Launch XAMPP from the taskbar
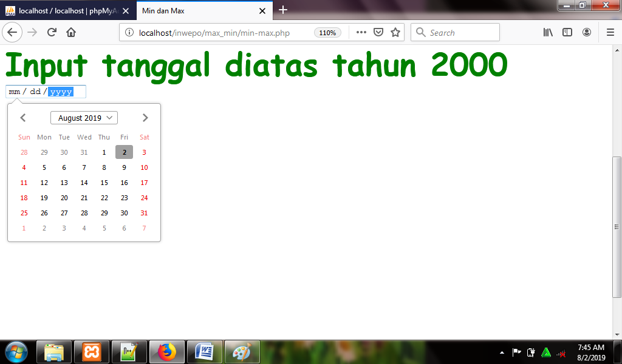Screen dimensions: 622x364 92,352
